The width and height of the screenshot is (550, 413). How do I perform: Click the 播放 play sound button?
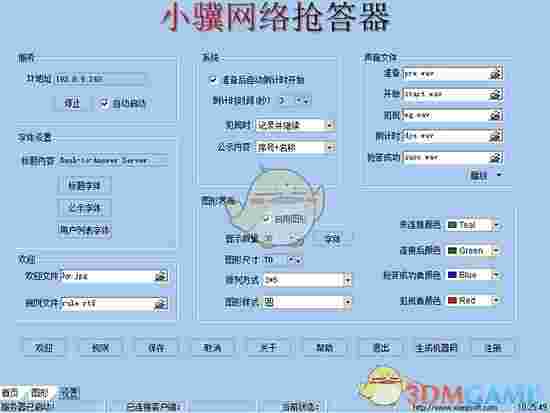[479, 175]
